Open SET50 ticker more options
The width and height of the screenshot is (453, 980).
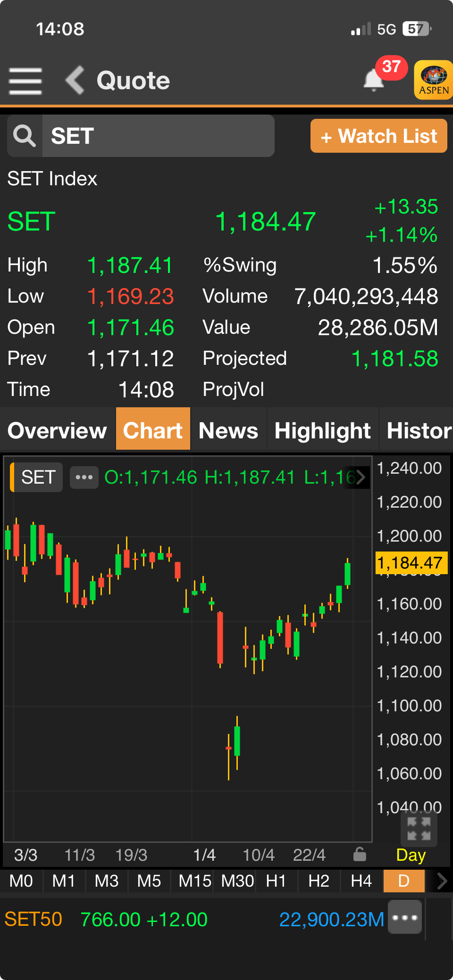click(x=404, y=917)
